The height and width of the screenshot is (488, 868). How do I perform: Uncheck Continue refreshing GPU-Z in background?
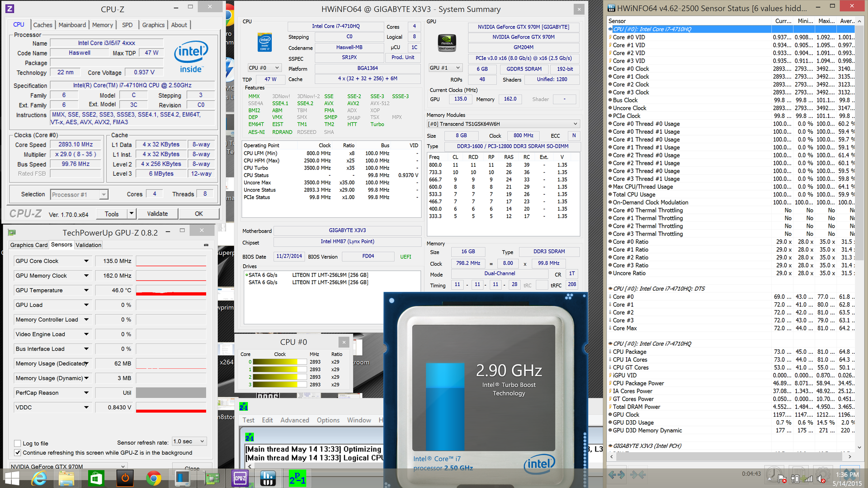(x=18, y=453)
